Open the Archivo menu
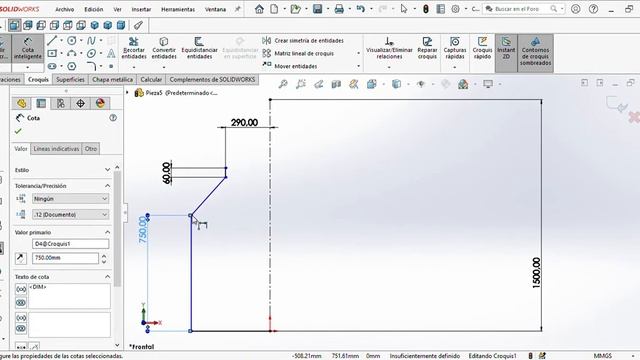This screenshot has width=640, height=360. click(x=64, y=9)
